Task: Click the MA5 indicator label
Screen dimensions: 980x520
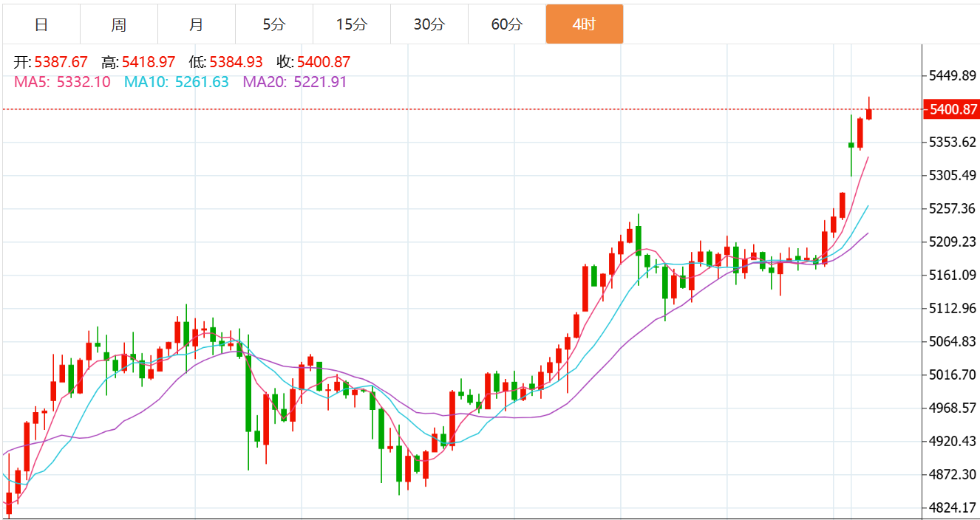Action: pyautogui.click(x=62, y=82)
